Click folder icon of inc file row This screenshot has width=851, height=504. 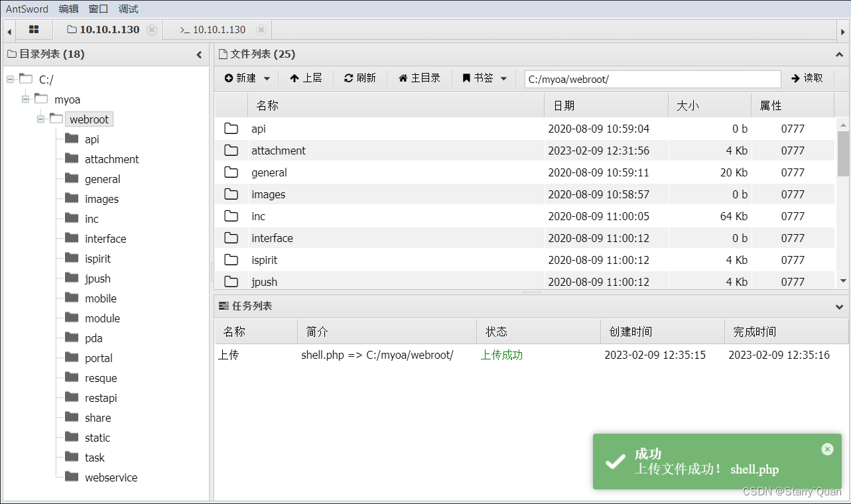pos(231,216)
